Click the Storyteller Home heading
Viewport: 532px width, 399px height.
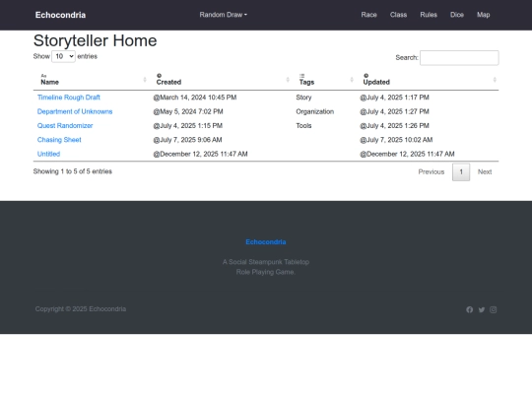(x=95, y=40)
